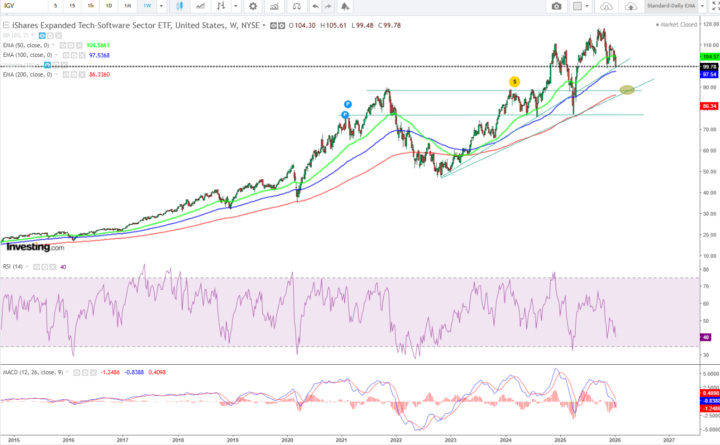Redo the last chart action

(x=328, y=6)
